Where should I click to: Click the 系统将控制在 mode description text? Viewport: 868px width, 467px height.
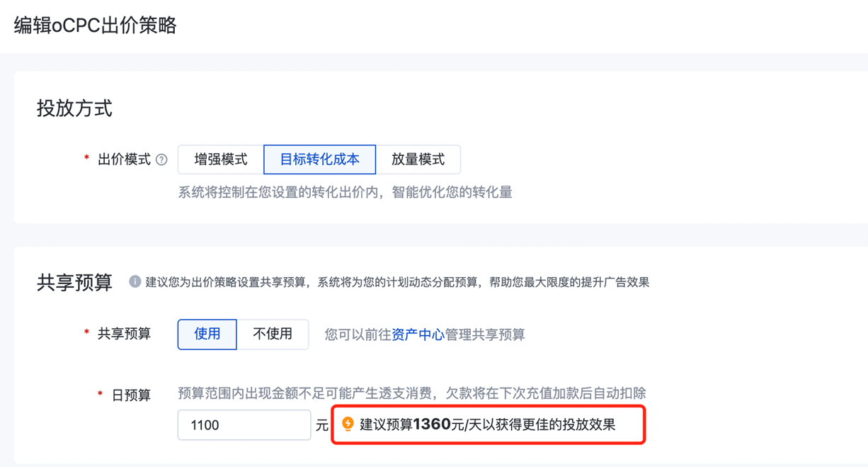tap(345, 192)
